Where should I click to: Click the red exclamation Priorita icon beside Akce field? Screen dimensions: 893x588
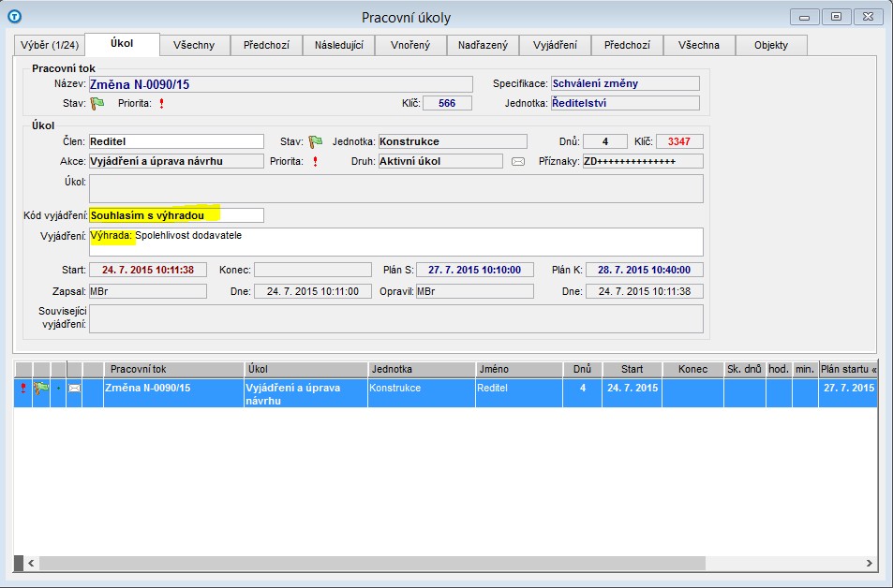315,162
